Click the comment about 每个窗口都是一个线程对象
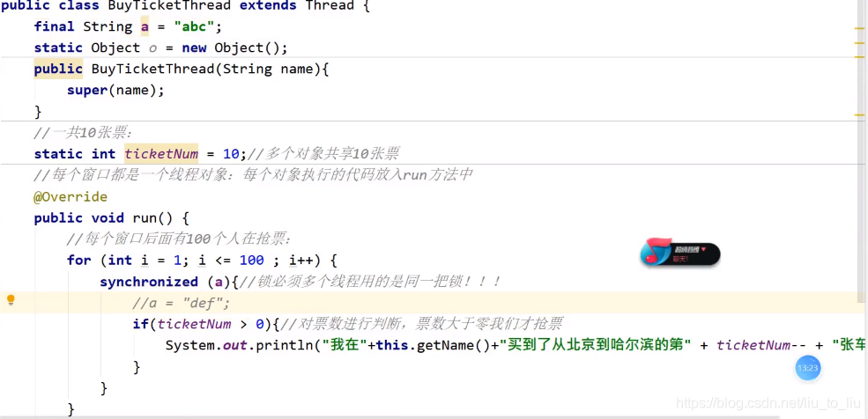Viewport: 868px width, 419px height. coord(254,175)
